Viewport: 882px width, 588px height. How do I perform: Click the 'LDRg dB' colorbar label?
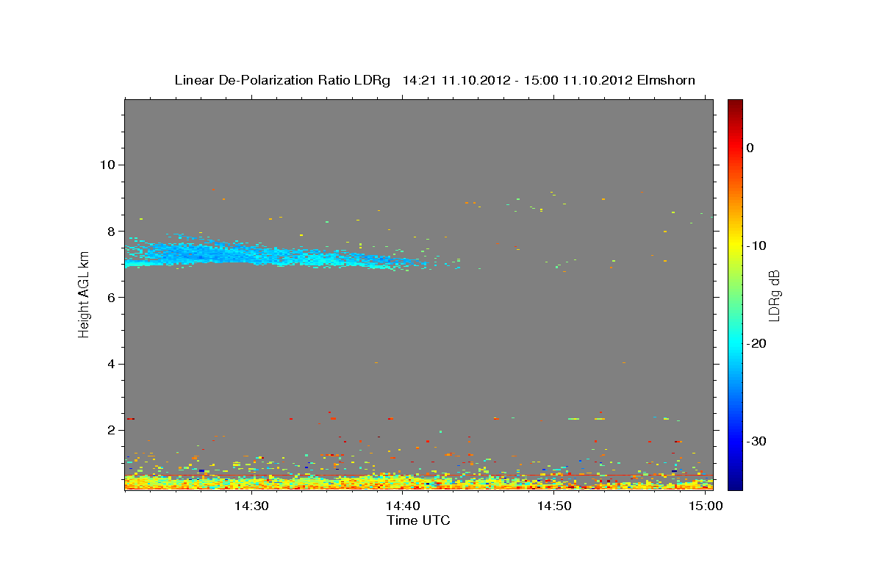tap(774, 295)
